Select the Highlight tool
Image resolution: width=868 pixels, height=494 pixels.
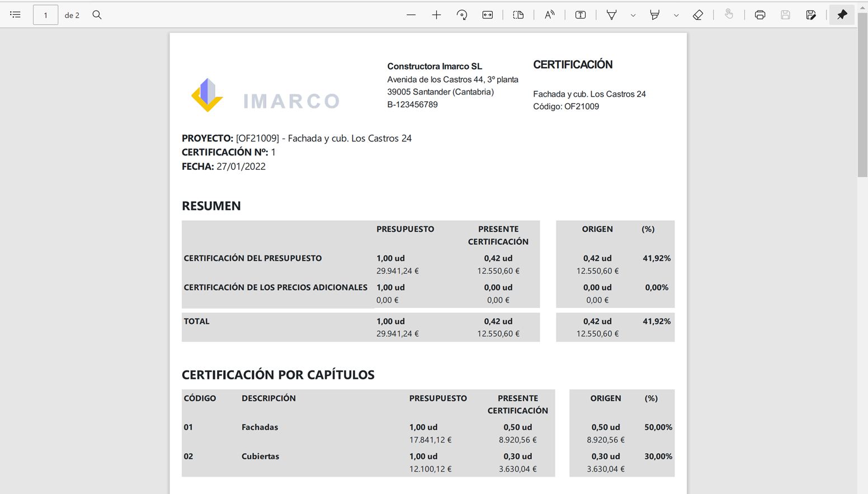coord(654,15)
